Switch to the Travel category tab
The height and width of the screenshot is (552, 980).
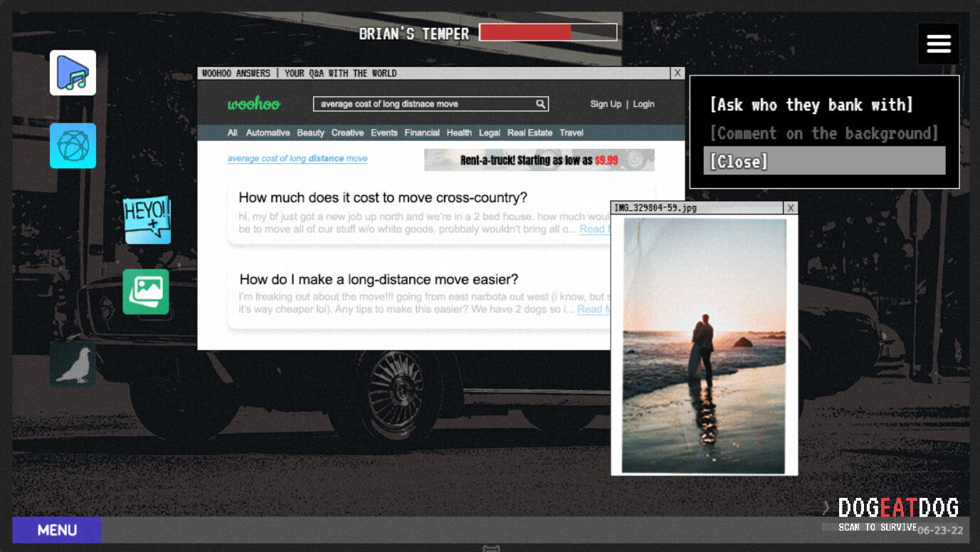(571, 132)
